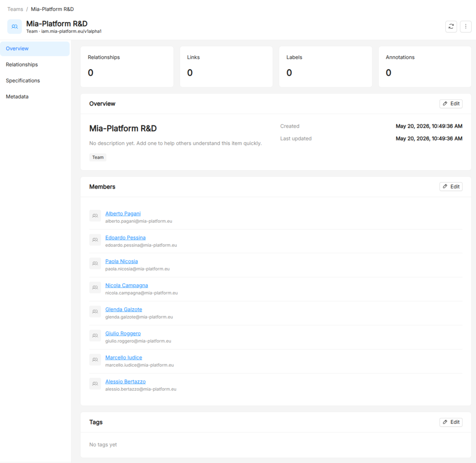Click the member icon next to Marcello Iudice

coord(95,360)
